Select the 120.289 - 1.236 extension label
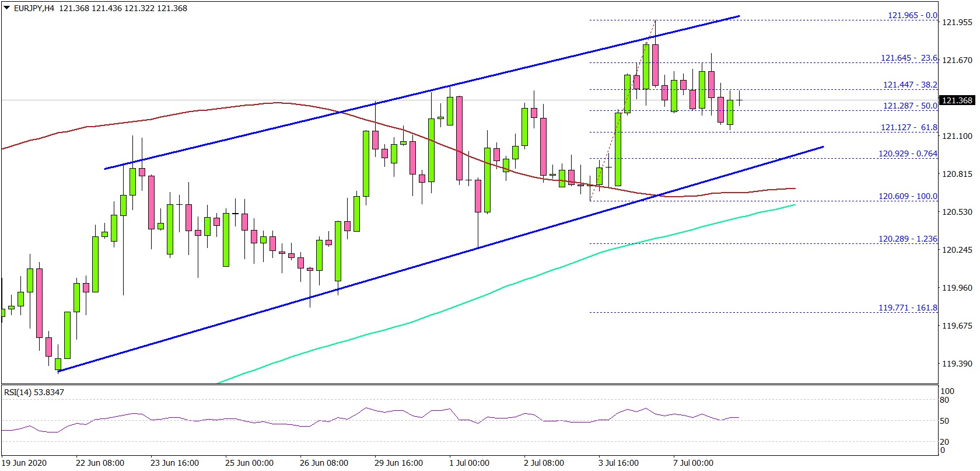Screen dimensions: 980x471 pos(907,239)
